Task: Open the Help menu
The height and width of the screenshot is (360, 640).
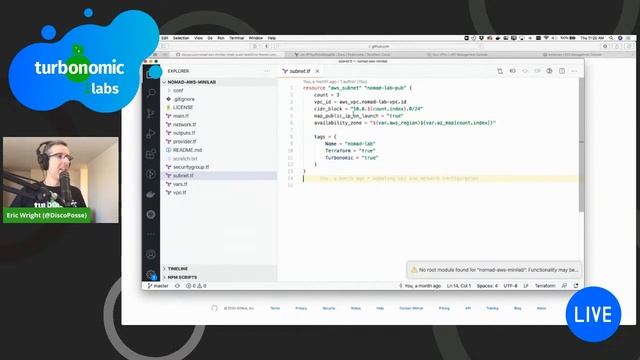Action: click(272, 38)
